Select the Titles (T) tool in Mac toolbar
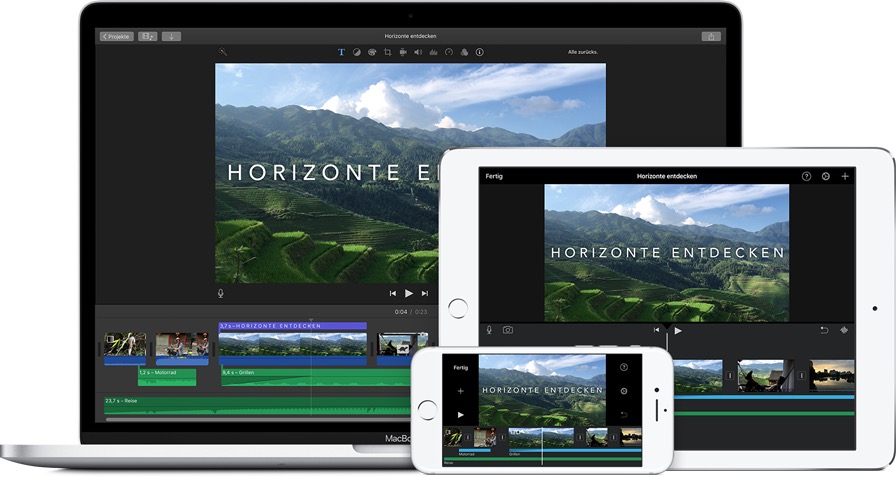This screenshot has width=896, height=477. pos(341,52)
